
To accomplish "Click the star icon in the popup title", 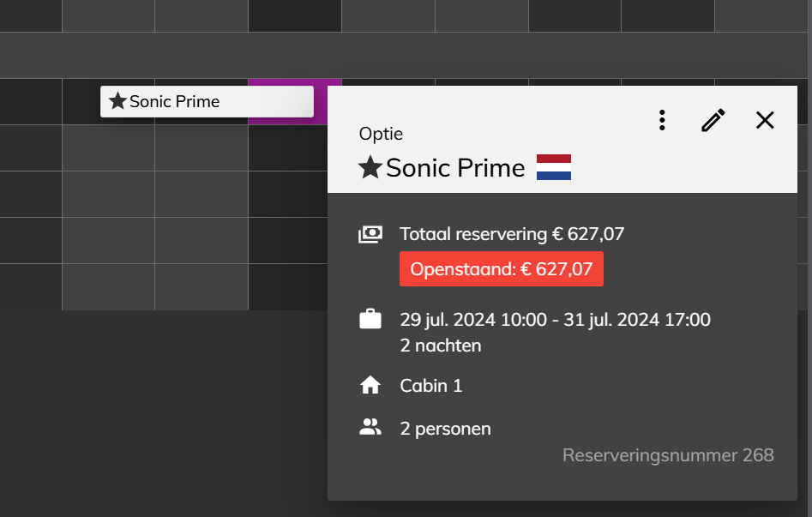I will pyautogui.click(x=370, y=167).
